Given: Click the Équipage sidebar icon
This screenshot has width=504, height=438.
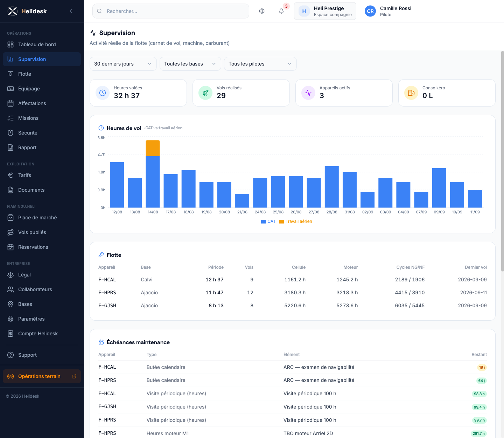Looking at the screenshot, I should (x=10, y=89).
